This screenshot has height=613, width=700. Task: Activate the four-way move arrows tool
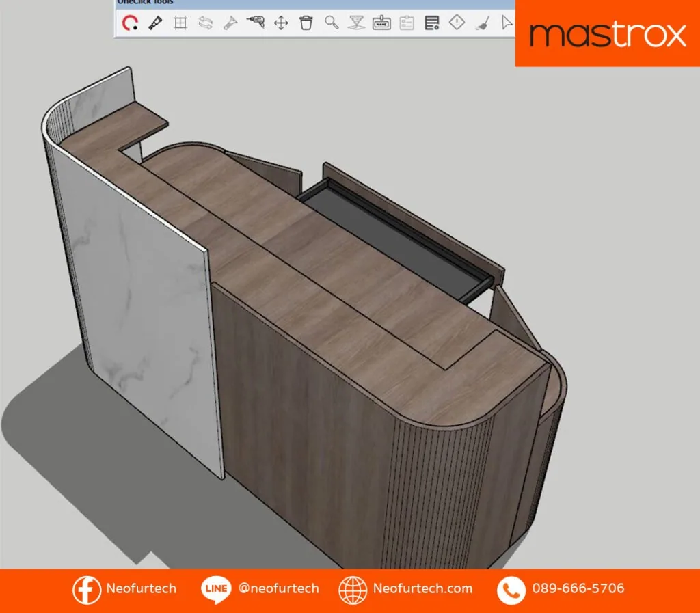[x=281, y=23]
